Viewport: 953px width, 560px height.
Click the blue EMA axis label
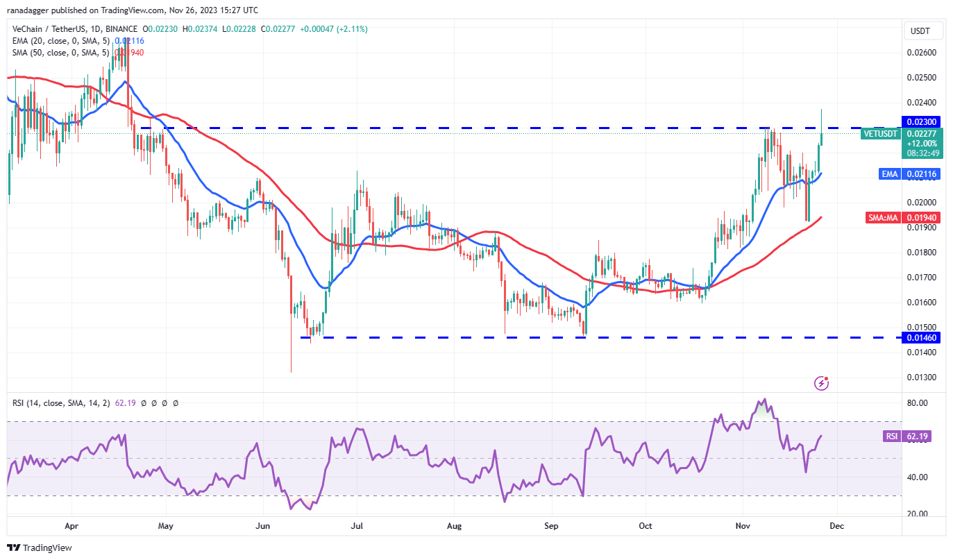coord(890,174)
